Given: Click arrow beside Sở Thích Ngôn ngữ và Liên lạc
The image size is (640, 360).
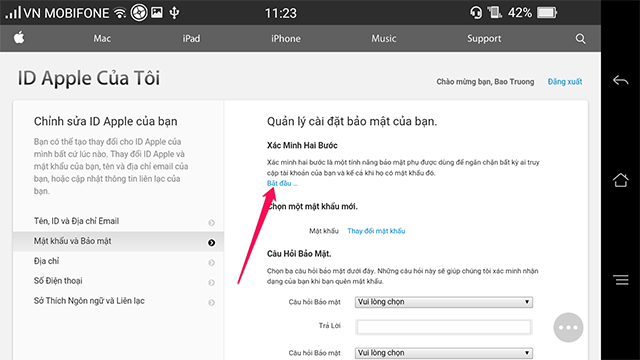Looking at the screenshot, I should (211, 302).
